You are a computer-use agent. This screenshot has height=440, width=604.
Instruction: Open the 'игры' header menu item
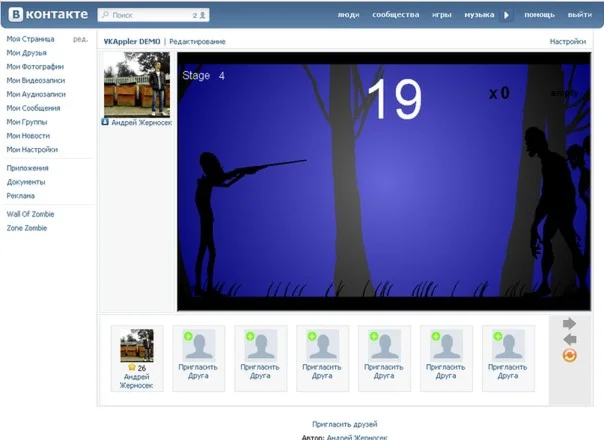click(441, 16)
